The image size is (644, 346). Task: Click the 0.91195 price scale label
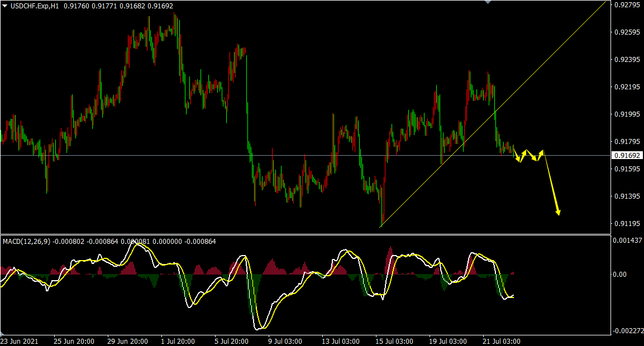point(627,224)
